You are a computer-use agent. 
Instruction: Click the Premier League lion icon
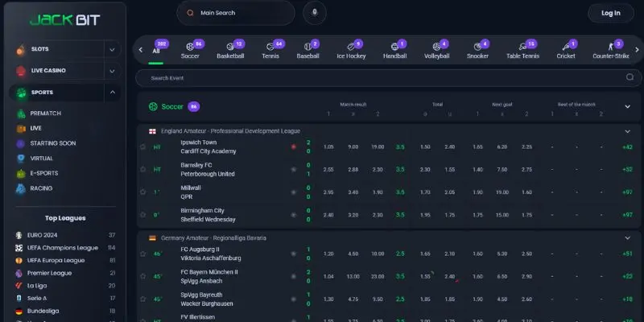click(19, 273)
